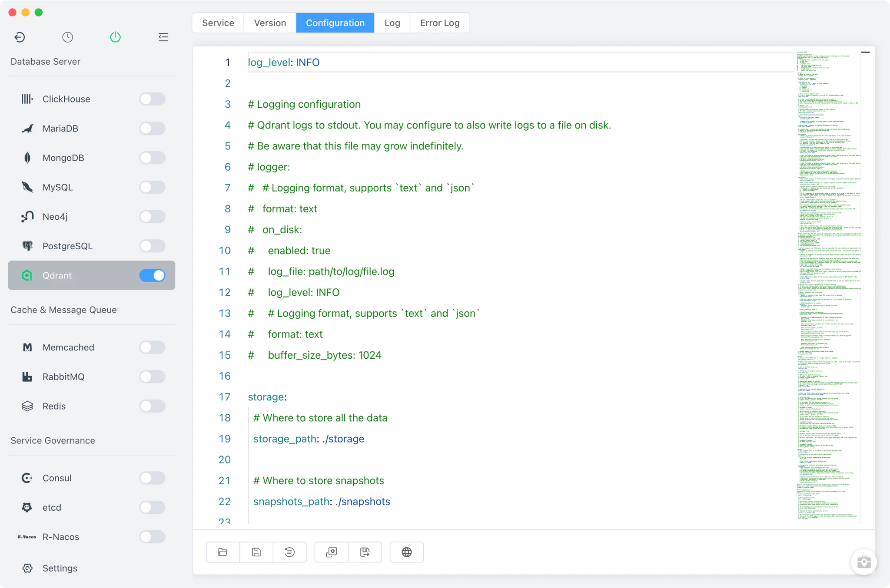
Task: Enable the MariaDB service toggle
Action: click(152, 129)
